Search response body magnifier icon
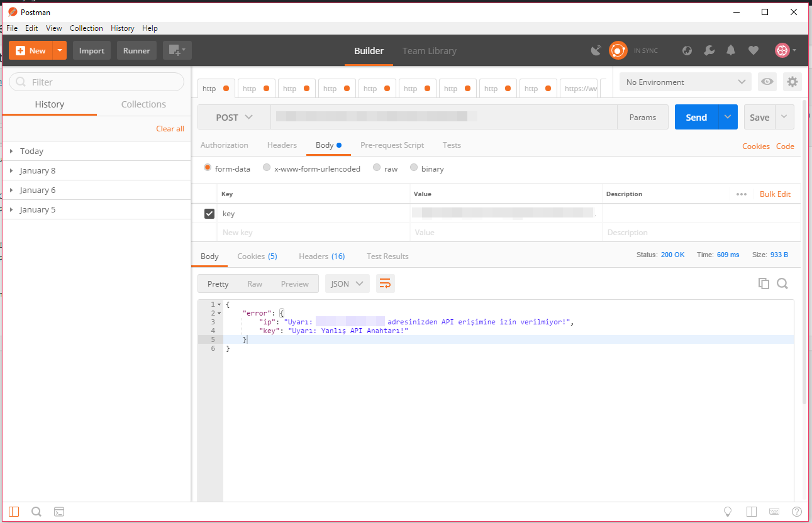The width and height of the screenshot is (812, 523). point(782,284)
